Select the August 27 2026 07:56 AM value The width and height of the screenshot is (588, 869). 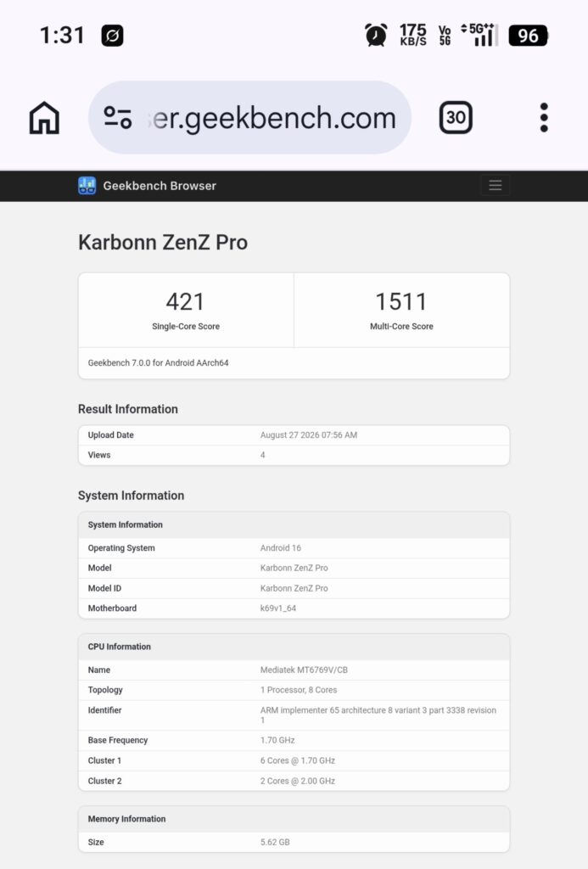tap(309, 435)
